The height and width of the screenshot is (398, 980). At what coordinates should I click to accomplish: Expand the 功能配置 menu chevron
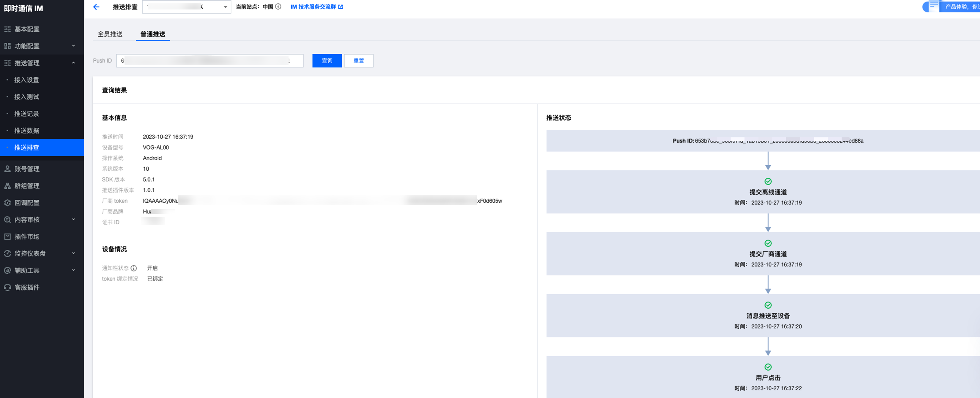click(73, 46)
